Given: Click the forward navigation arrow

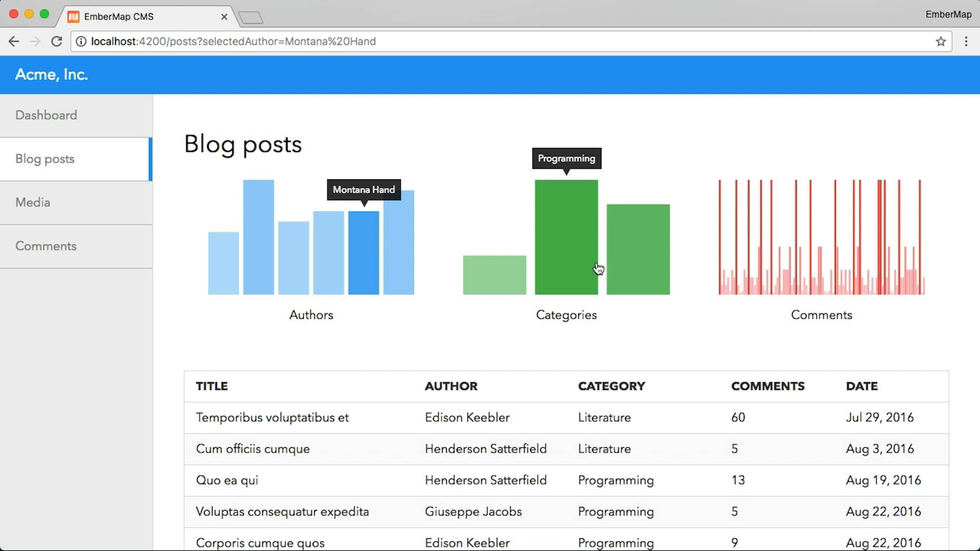Looking at the screenshot, I should (x=35, y=41).
